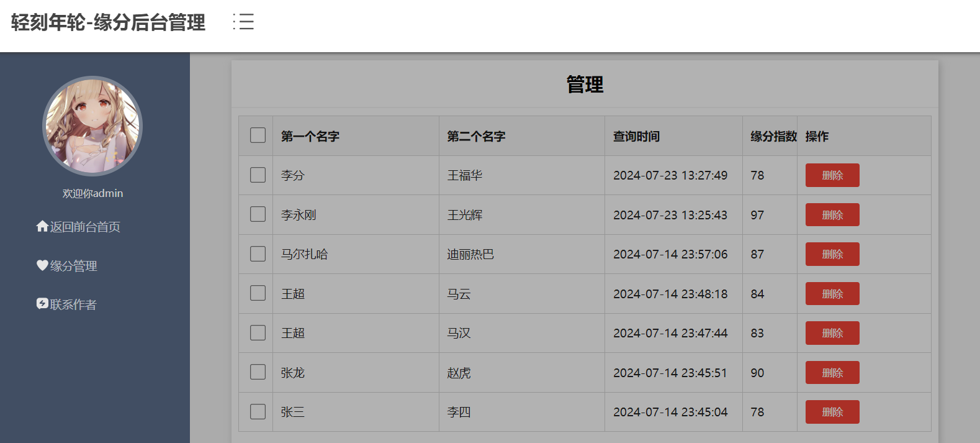Click the chat icon beside 联系作者

point(42,304)
